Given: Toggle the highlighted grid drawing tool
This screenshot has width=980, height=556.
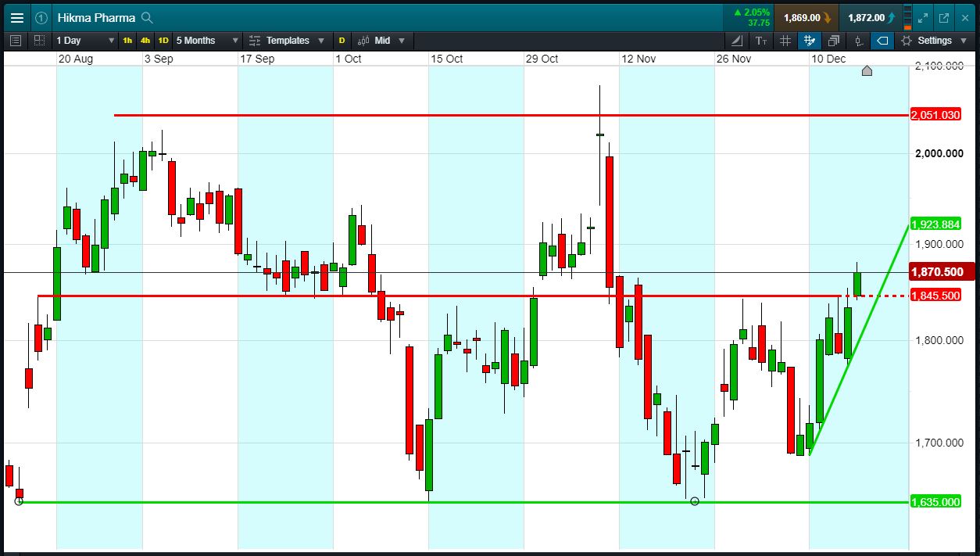Looking at the screenshot, I should (810, 41).
